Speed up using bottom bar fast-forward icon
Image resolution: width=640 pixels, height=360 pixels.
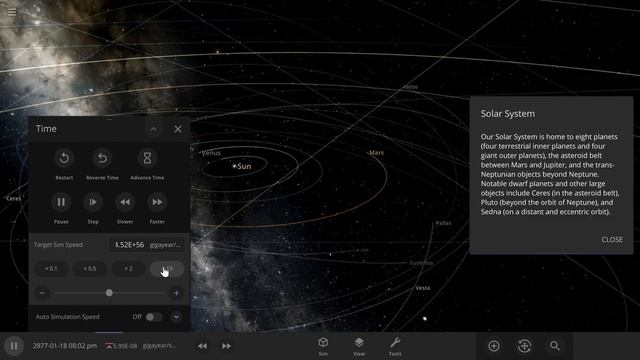point(226,346)
